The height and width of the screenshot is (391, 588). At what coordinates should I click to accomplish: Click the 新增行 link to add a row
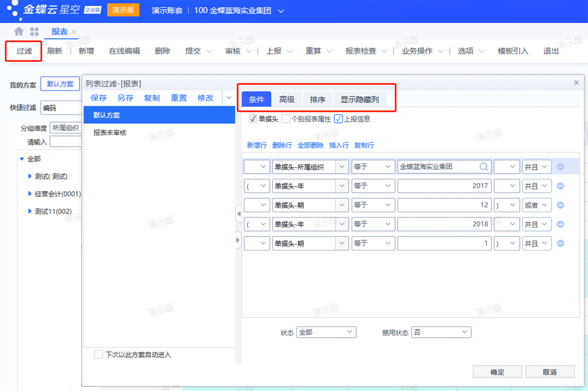click(x=256, y=145)
